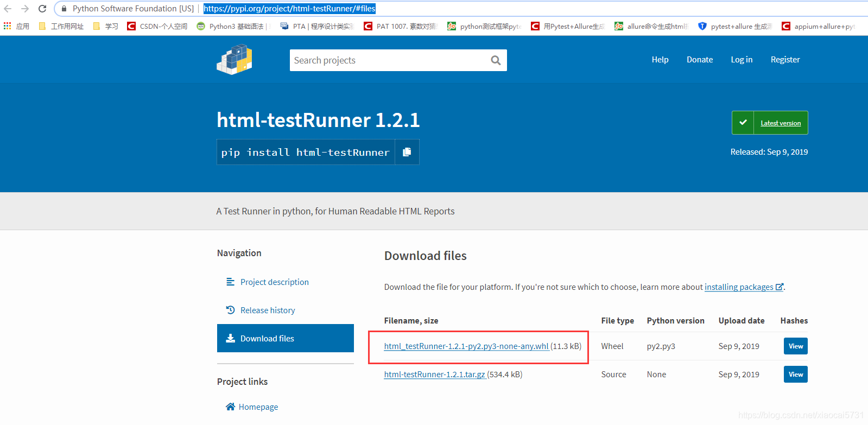Click the search magnifier icon
The height and width of the screenshot is (425, 868).
[496, 60]
